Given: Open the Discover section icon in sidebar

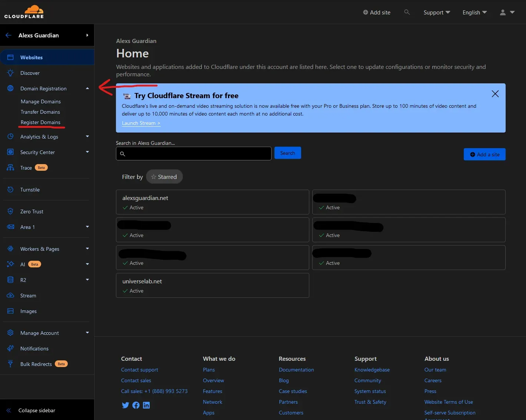Looking at the screenshot, I should tap(10, 73).
